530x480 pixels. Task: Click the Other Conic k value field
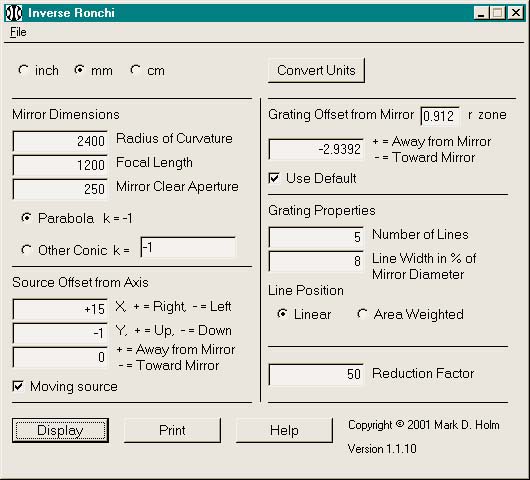click(188, 247)
